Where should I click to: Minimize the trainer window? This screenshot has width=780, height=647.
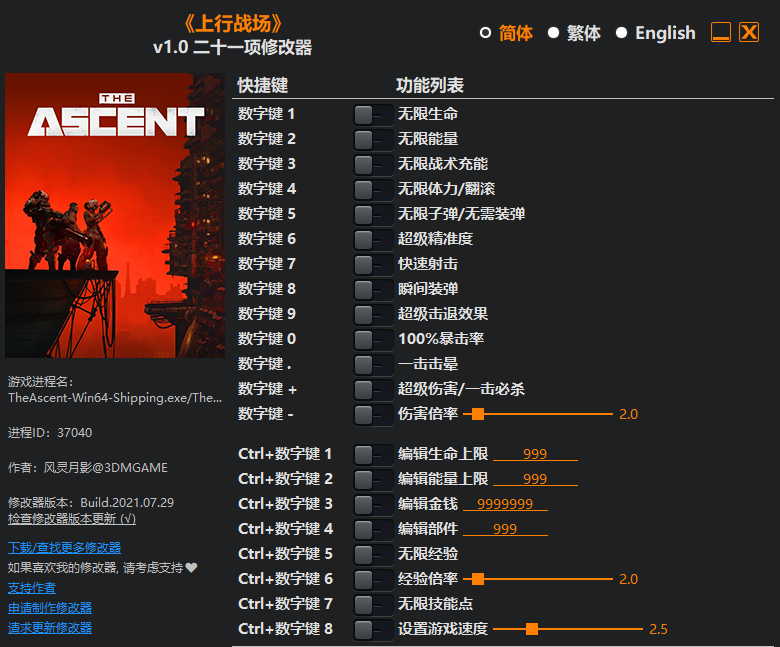pos(720,33)
